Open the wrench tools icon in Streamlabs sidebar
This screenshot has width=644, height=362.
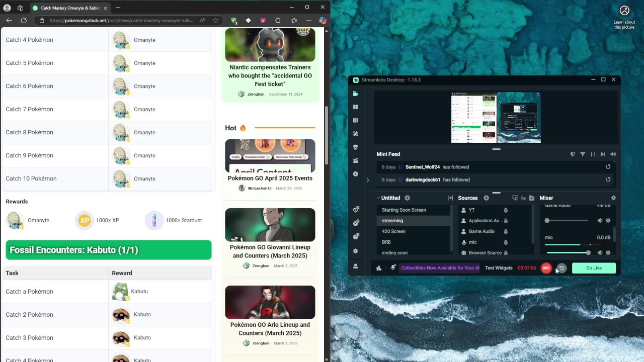pos(356,134)
